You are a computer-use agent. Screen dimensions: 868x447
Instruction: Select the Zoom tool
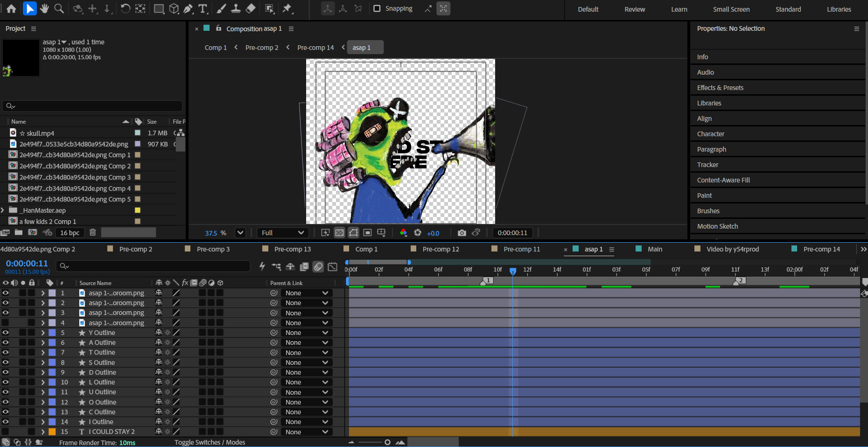pyautogui.click(x=59, y=8)
